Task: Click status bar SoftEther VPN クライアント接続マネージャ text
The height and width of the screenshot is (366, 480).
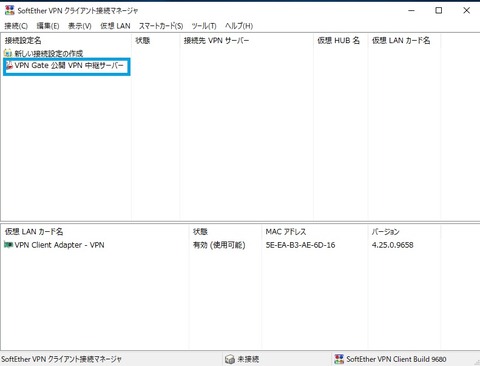Action: point(61,359)
